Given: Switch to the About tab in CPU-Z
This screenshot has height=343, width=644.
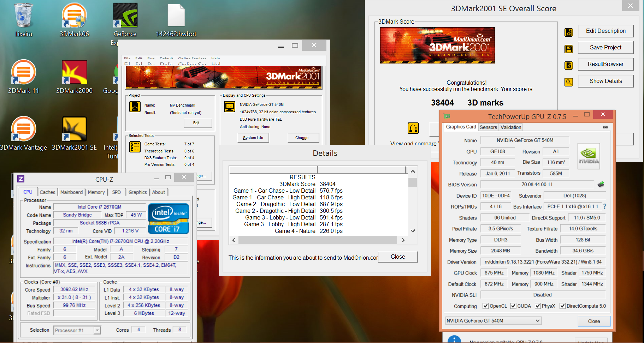Looking at the screenshot, I should tap(159, 192).
